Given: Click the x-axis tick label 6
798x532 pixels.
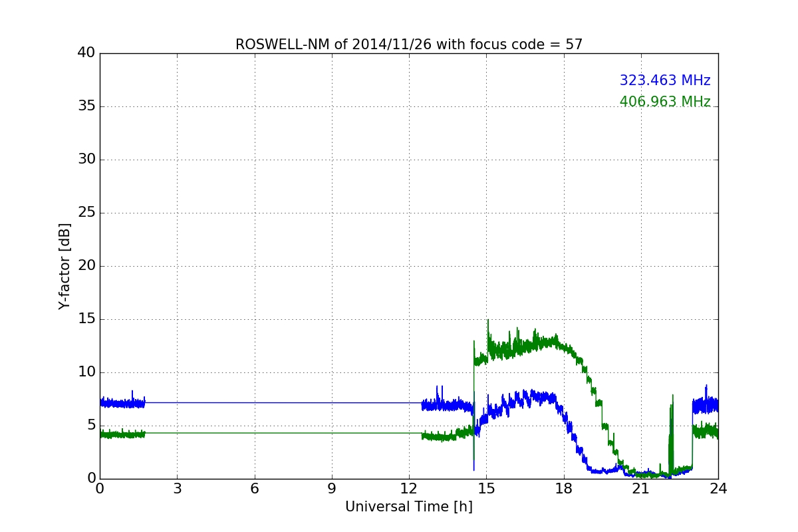Looking at the screenshot, I should [254, 489].
